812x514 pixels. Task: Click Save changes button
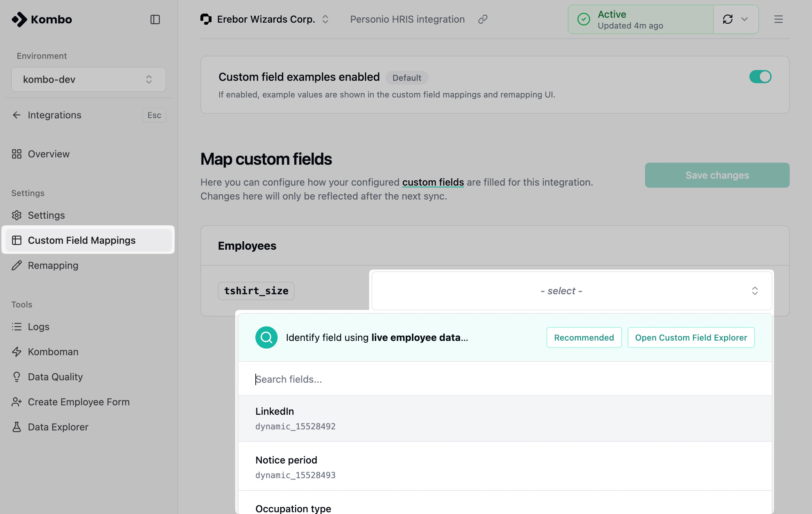point(717,175)
